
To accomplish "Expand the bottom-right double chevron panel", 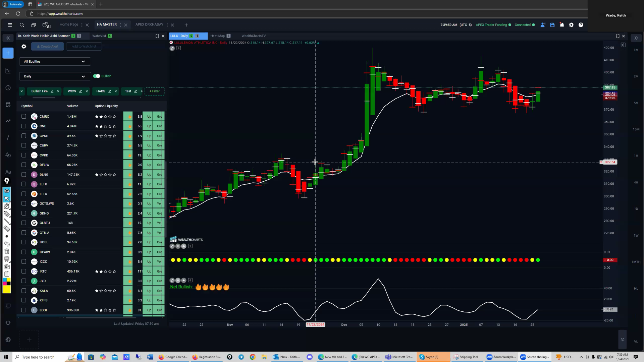I will [x=623, y=340].
